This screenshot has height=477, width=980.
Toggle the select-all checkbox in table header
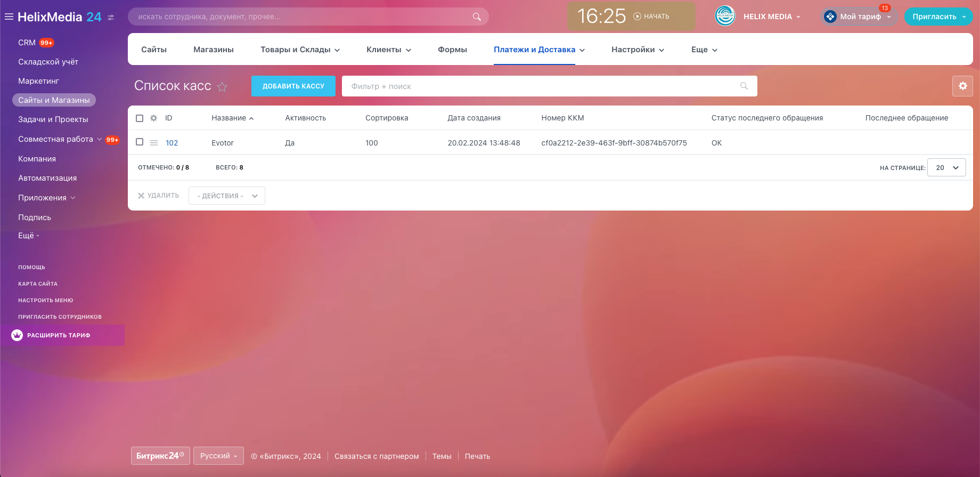point(140,118)
